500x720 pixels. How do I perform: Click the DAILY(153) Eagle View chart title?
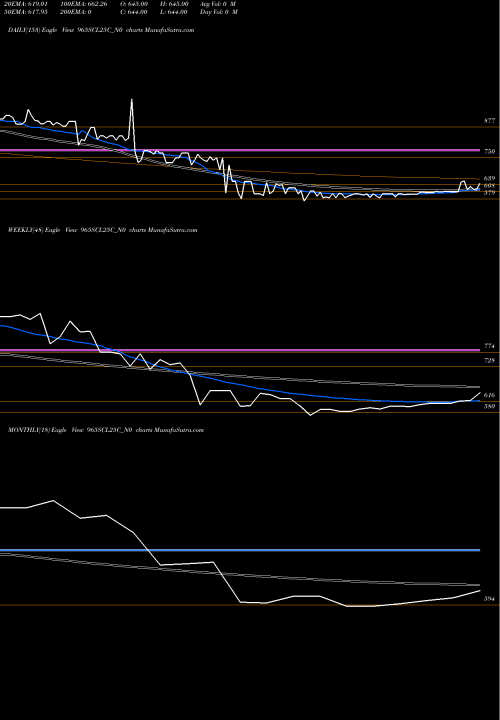coord(101,30)
